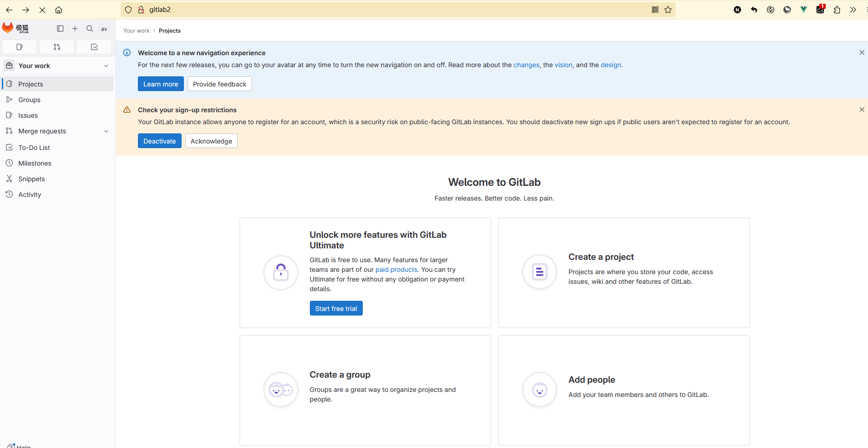
Task: Click the Vue devtools extension icon
Action: [804, 10]
